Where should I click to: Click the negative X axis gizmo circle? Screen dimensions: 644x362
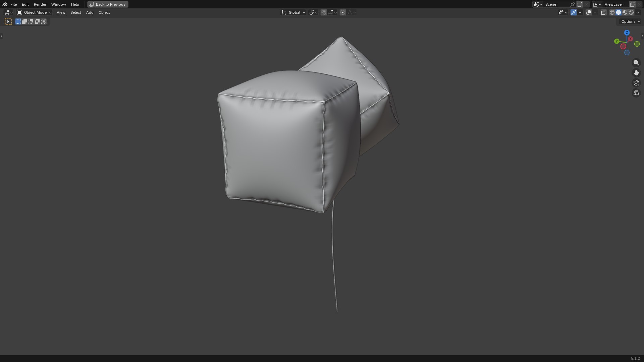(623, 47)
